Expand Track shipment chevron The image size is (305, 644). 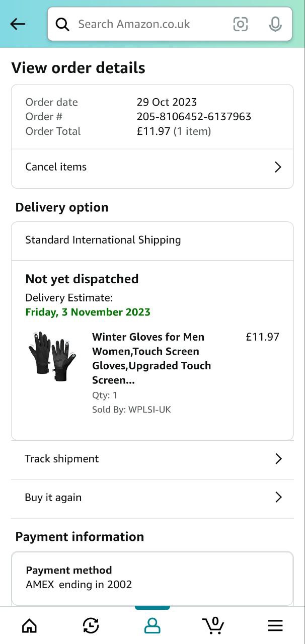coord(278,459)
